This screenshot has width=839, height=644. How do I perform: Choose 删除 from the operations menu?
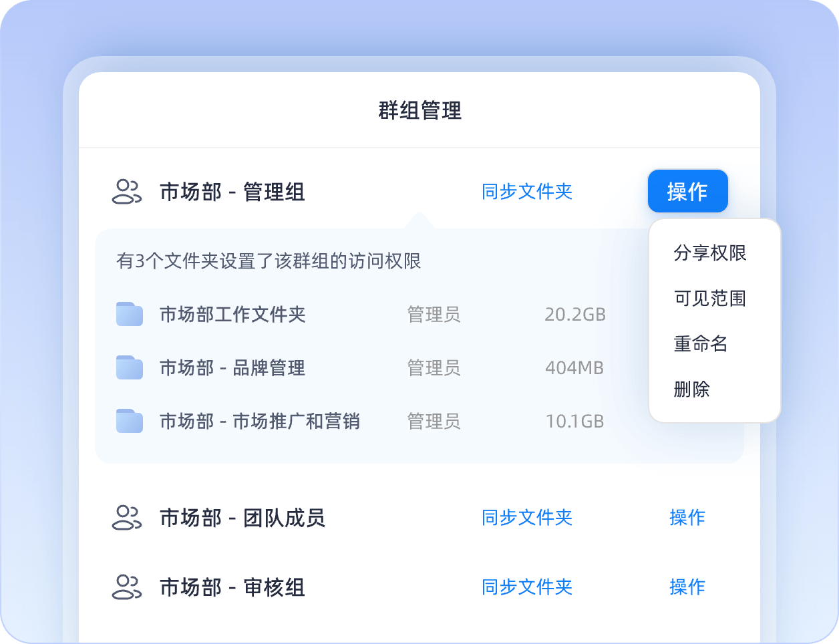tap(692, 389)
